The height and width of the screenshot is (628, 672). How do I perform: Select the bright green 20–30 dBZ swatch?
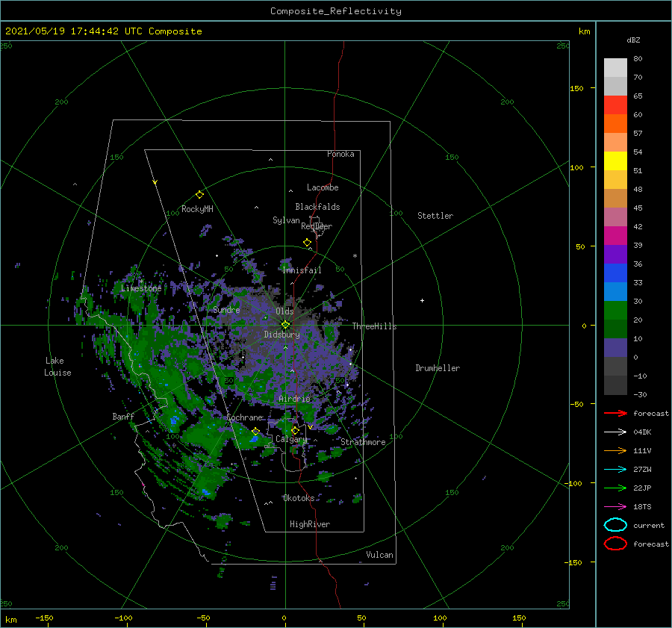[x=615, y=311]
